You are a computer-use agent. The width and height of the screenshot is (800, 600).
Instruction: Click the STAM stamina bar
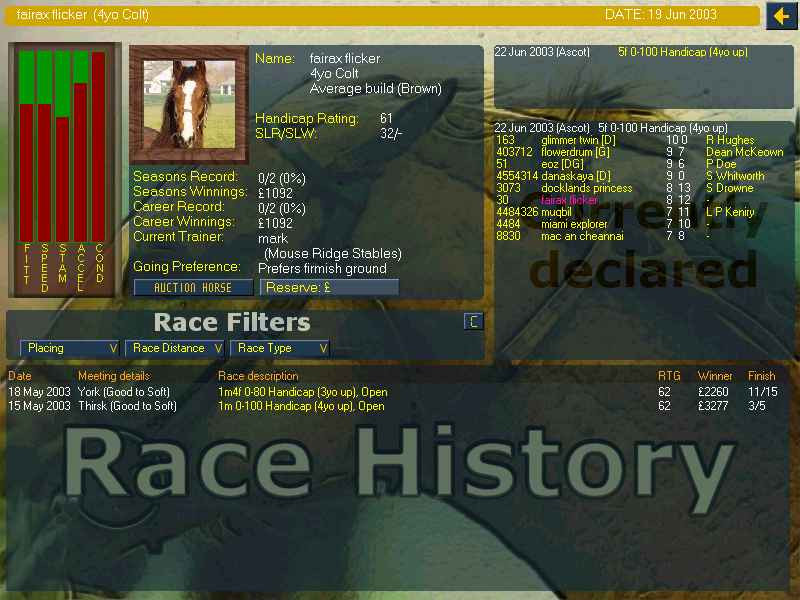click(62, 146)
